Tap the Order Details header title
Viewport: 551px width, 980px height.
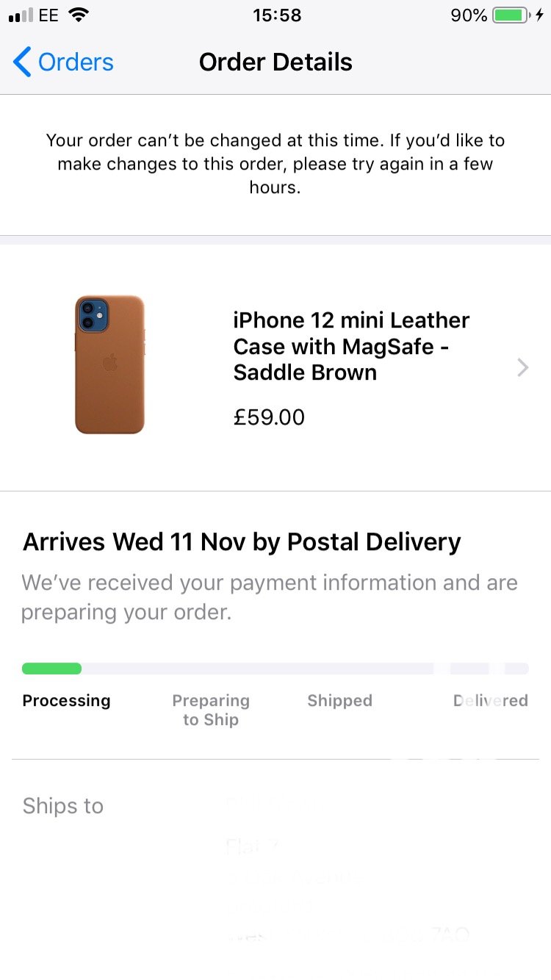click(x=275, y=62)
